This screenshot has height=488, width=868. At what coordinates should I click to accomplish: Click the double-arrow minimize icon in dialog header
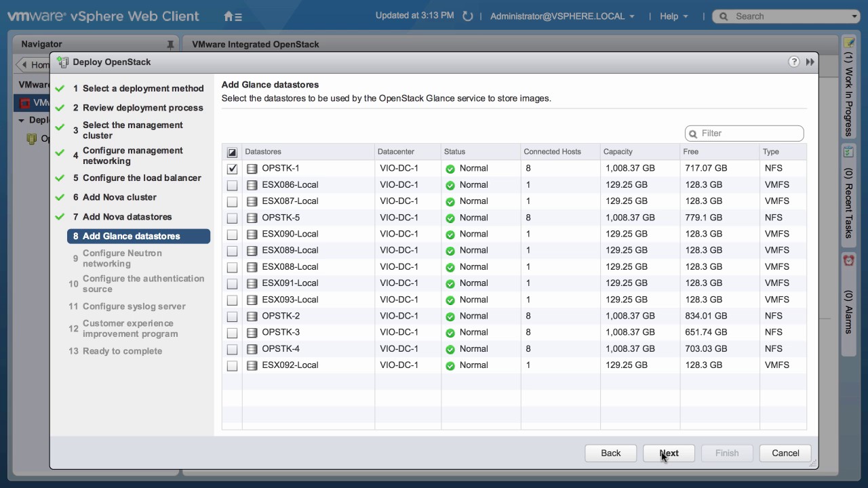(810, 62)
